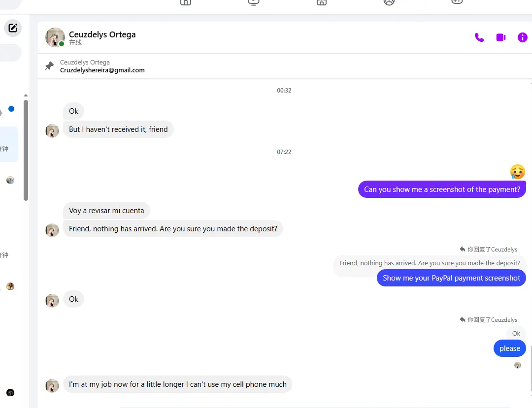Screen dimensions: 532x408
Task: Click the pinned email Cruzdelyshereira@gmail.com
Action: tap(102, 70)
